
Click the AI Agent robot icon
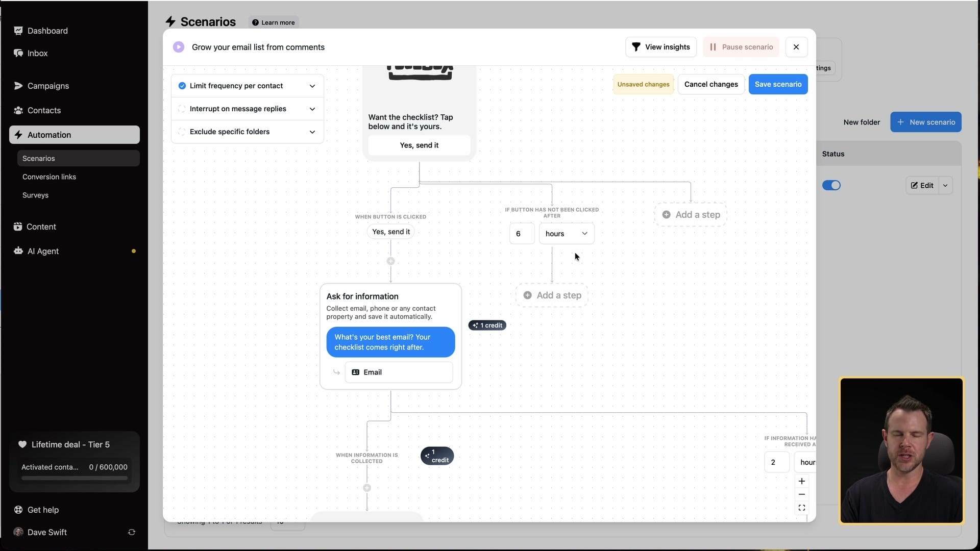[x=18, y=251]
